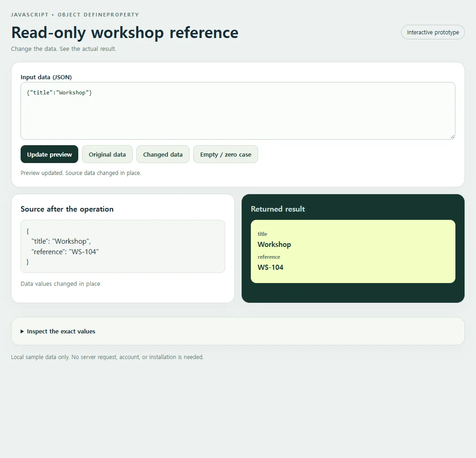Viewport: 476px width, 458px height.
Task: Click the Data values changed in place note
Action: [60, 284]
